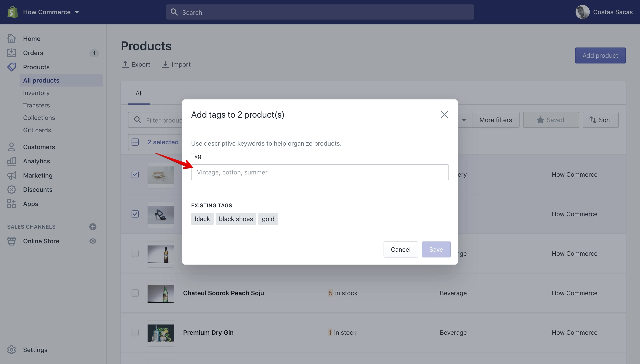
Task: Open Chateul Soorok Peach Soju product
Action: (x=223, y=293)
